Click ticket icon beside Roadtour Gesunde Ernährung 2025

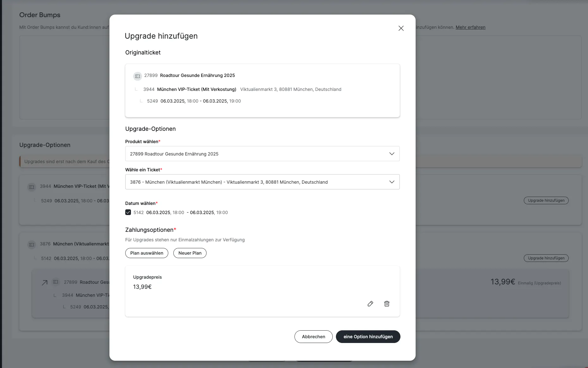(137, 76)
